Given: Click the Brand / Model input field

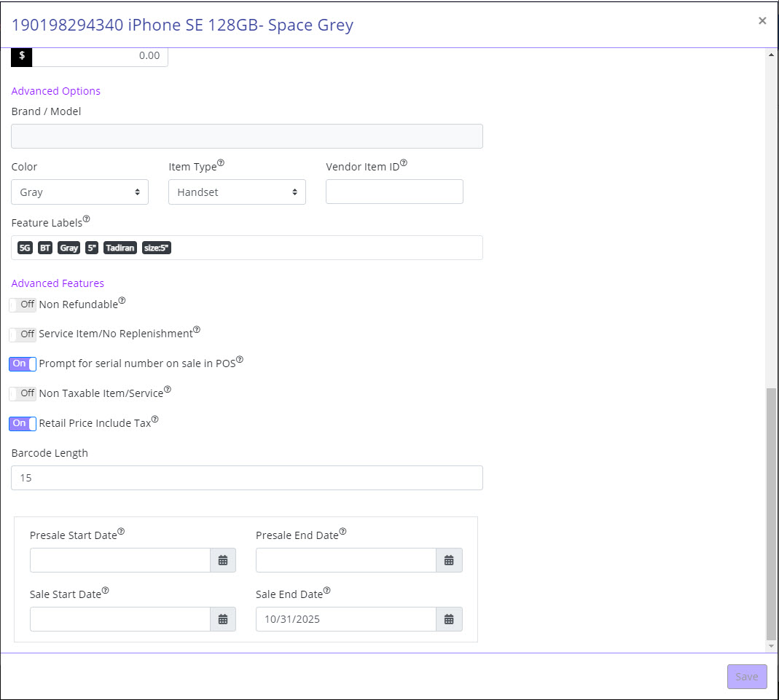Looking at the screenshot, I should 247,136.
